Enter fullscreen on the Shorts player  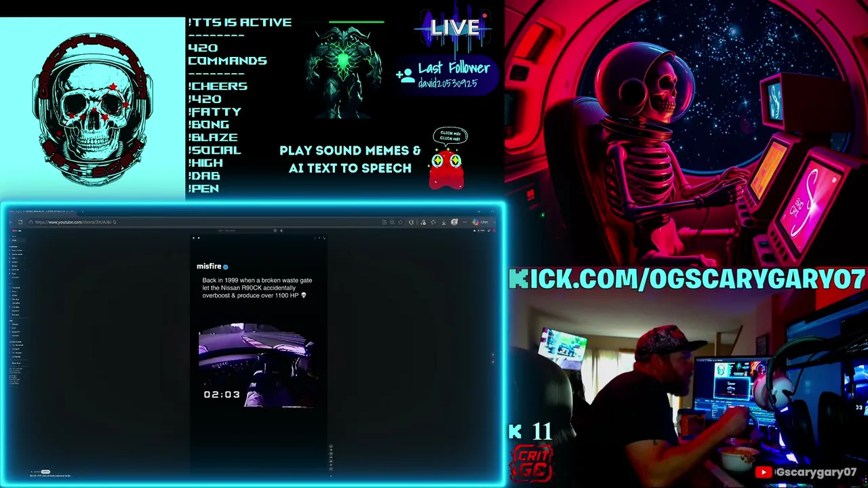[x=323, y=238]
